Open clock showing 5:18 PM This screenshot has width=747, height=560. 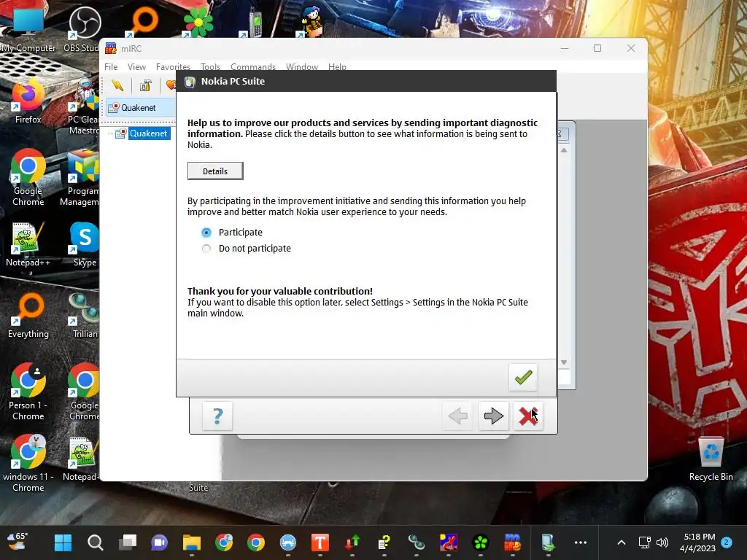coord(698,542)
